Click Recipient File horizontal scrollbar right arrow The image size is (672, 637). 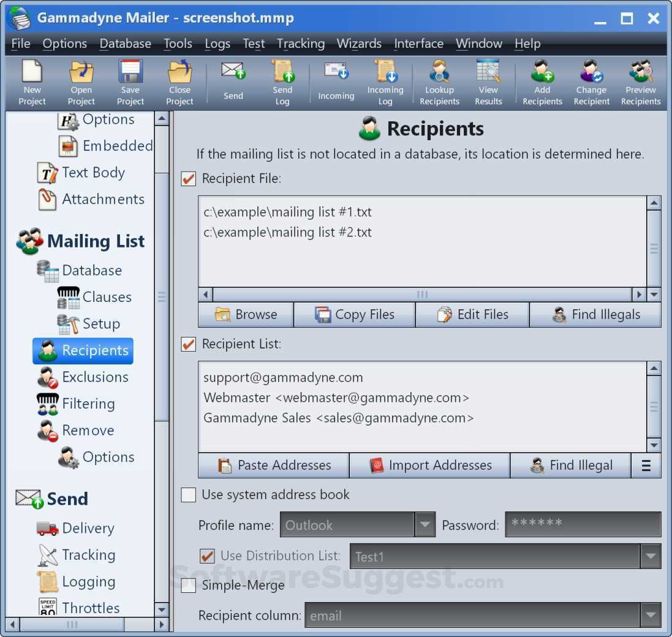638,294
